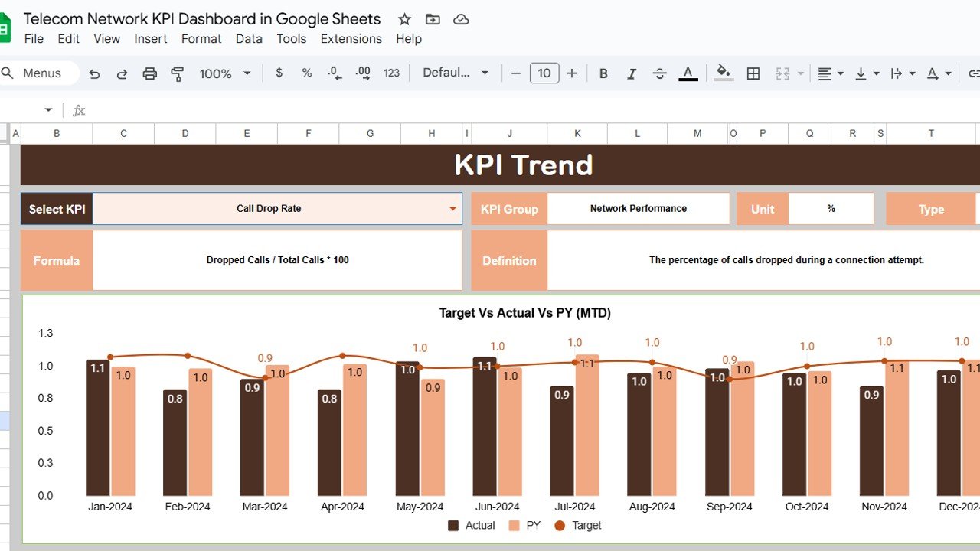Click the font size input box

pos(544,73)
